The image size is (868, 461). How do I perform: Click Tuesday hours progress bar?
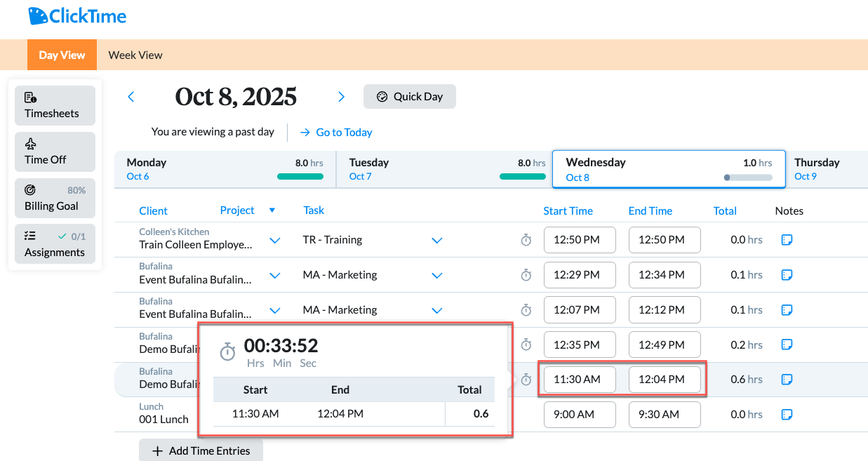click(x=523, y=177)
